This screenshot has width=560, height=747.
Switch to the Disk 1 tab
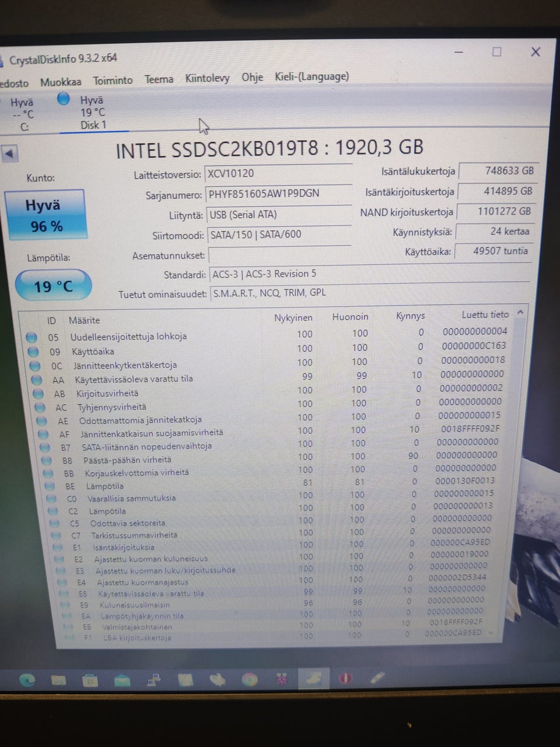click(93, 112)
